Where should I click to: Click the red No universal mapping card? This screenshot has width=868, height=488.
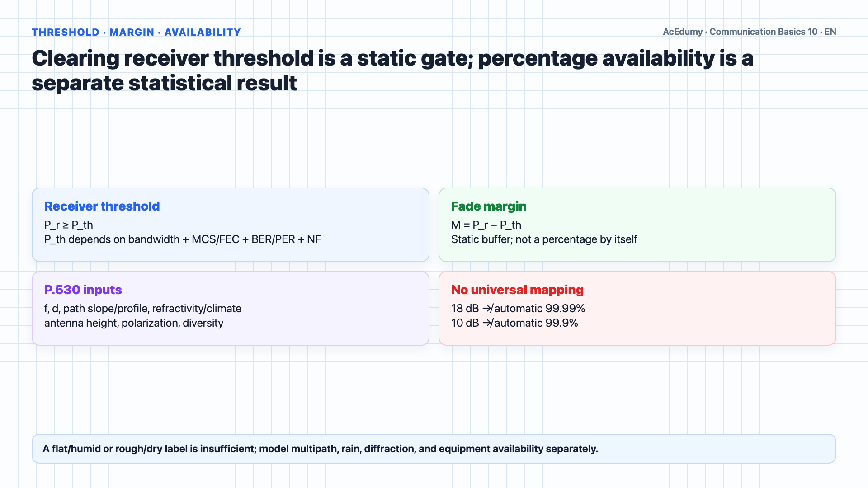pyautogui.click(x=637, y=308)
